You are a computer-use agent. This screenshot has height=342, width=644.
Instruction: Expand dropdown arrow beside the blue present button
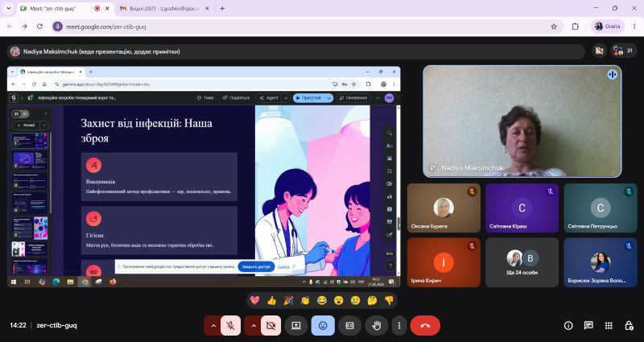(x=328, y=98)
